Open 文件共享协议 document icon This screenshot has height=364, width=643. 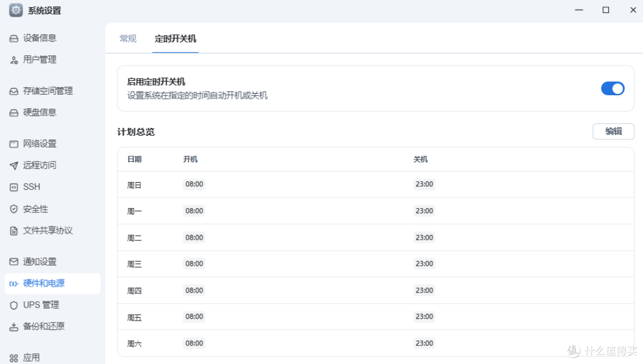tap(14, 231)
